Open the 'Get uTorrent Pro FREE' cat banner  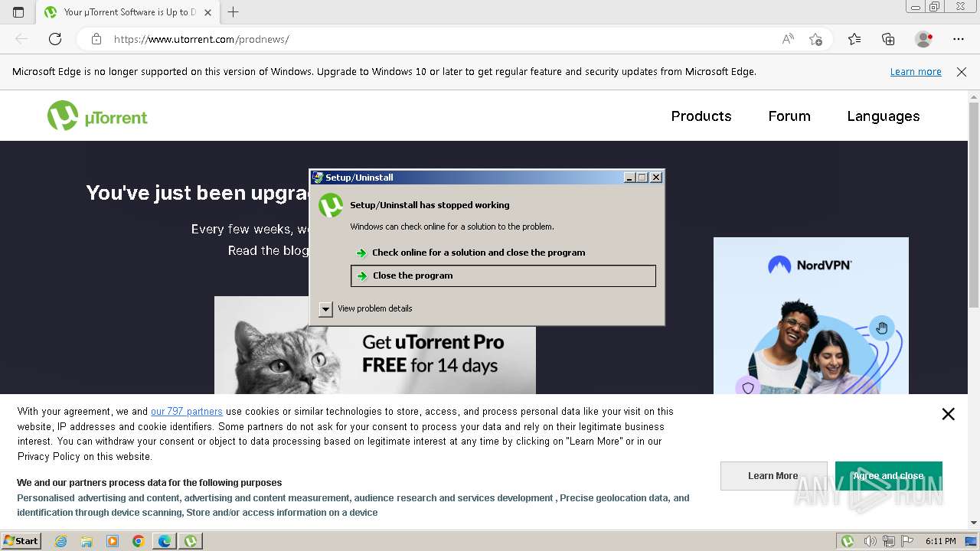coord(375,345)
